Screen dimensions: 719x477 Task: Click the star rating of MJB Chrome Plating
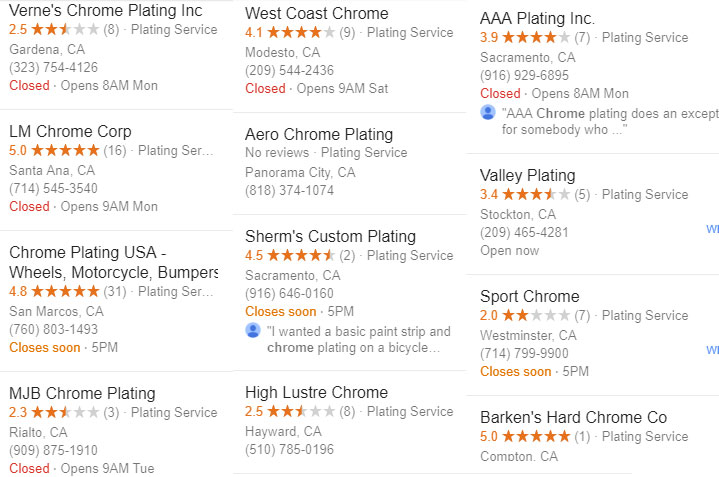click(x=65, y=412)
